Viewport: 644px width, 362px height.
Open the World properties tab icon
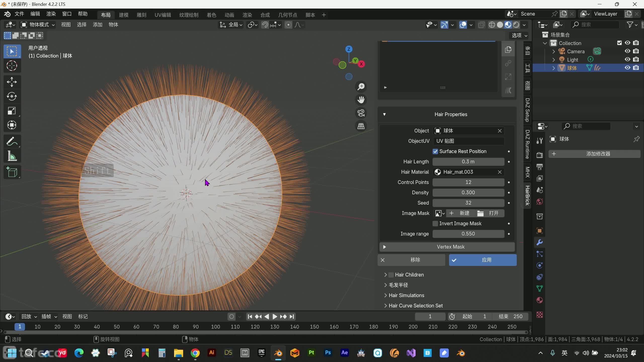539,202
